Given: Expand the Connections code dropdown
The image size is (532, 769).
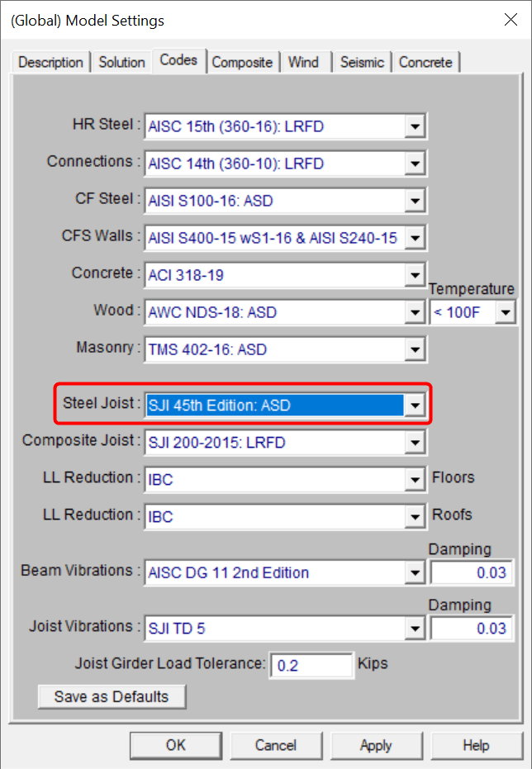Looking at the screenshot, I should (415, 164).
